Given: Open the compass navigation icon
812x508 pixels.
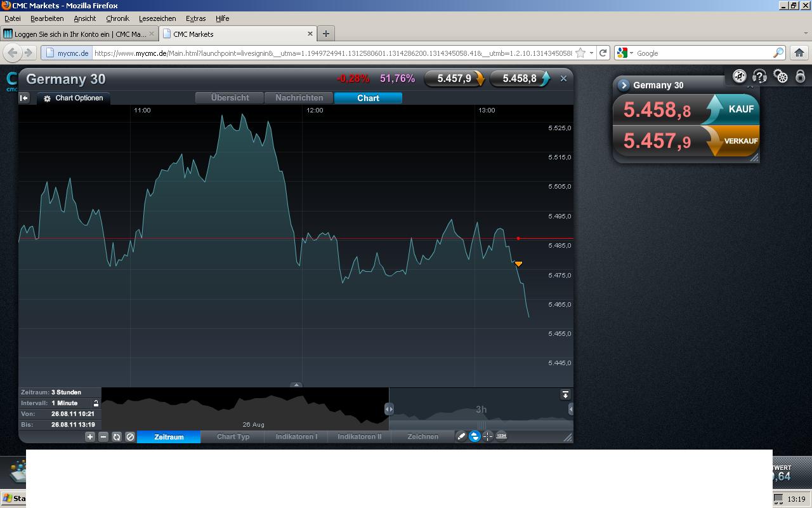Looking at the screenshot, I should (739, 76).
